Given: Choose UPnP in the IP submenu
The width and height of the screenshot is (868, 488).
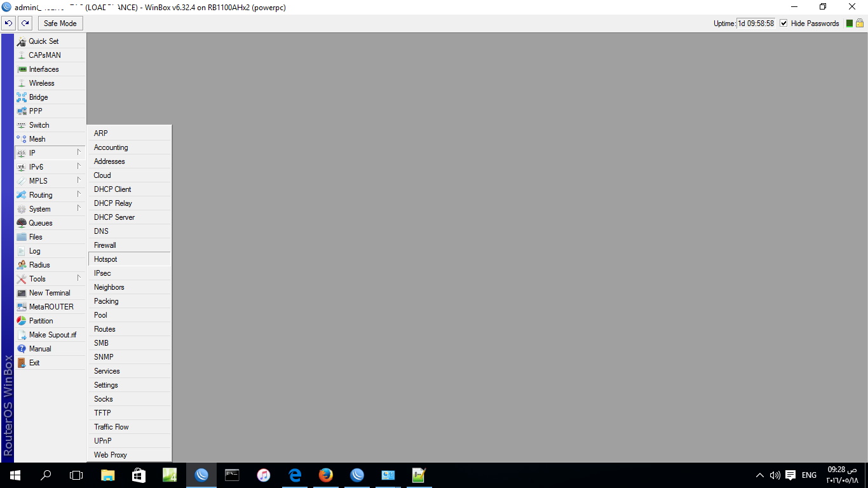Looking at the screenshot, I should [x=130, y=441].
